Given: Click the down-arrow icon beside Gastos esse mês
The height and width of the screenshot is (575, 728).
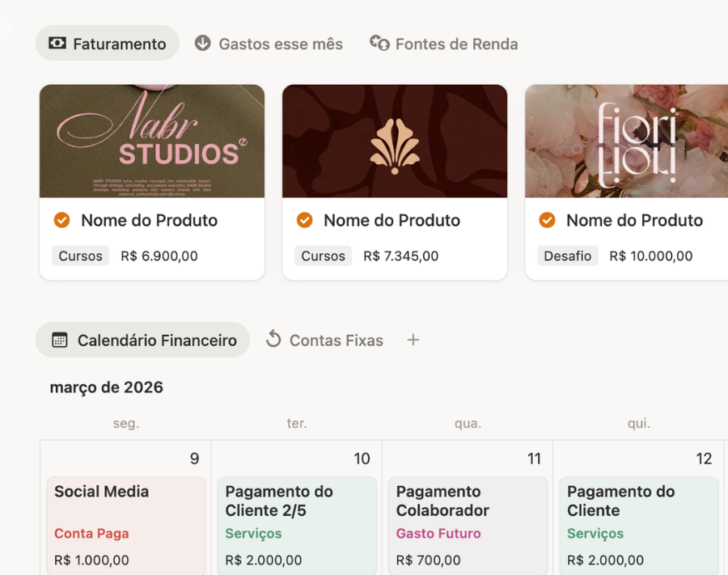Looking at the screenshot, I should (203, 44).
